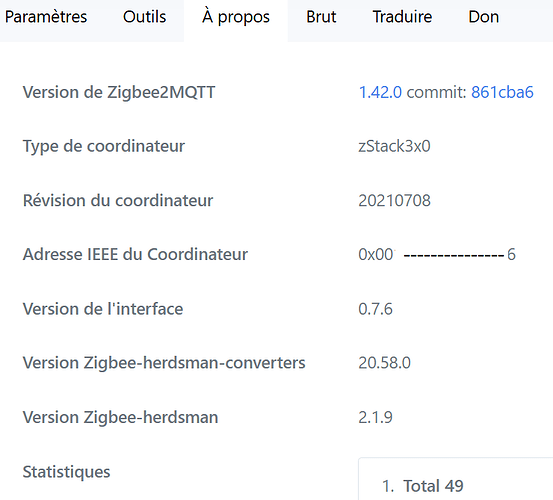Open commit 861cba6 link
The image size is (553, 500).
pyautogui.click(x=502, y=92)
